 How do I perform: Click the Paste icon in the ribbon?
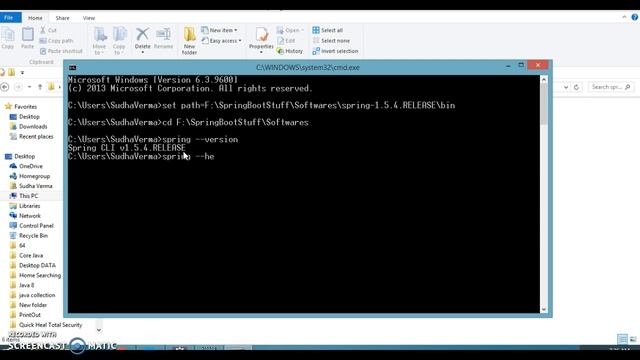(27, 38)
